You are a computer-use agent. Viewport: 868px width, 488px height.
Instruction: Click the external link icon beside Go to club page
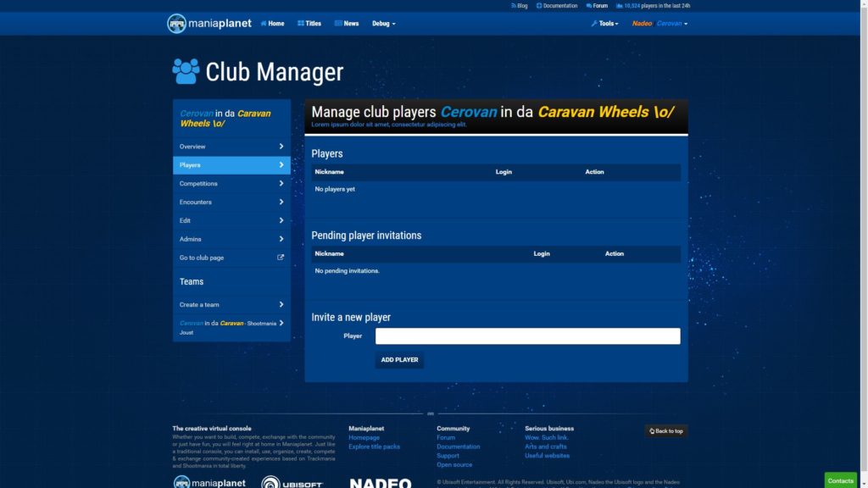[x=281, y=258]
